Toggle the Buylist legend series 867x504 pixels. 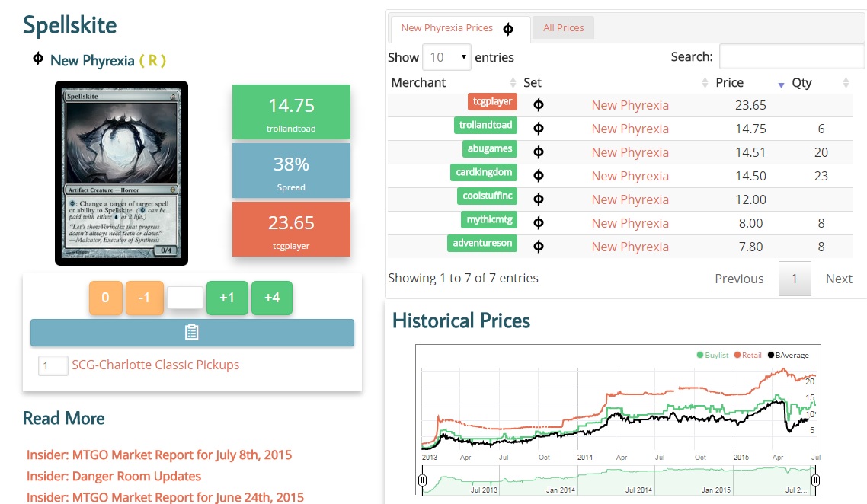[x=712, y=356]
